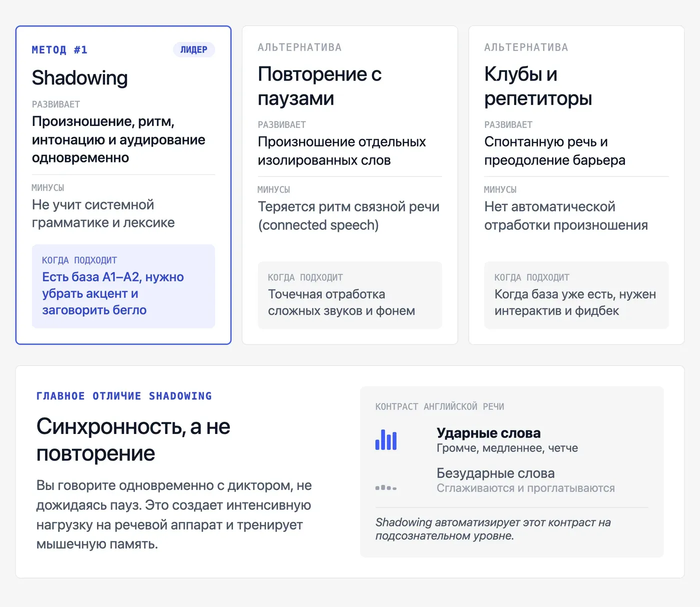The height and width of the screenshot is (607, 700).
Task: Click the paragraph starting Вы говорите одновременно
Action: (x=174, y=514)
